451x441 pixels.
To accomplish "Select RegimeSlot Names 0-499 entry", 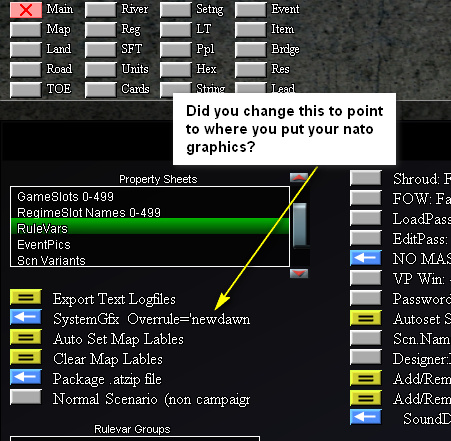I will [x=150, y=212].
